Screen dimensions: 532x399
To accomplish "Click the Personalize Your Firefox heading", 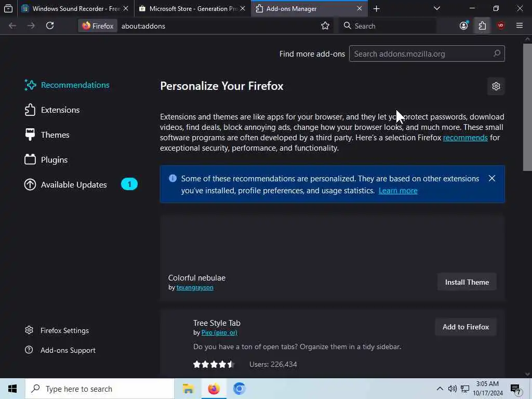I will pyautogui.click(x=221, y=86).
